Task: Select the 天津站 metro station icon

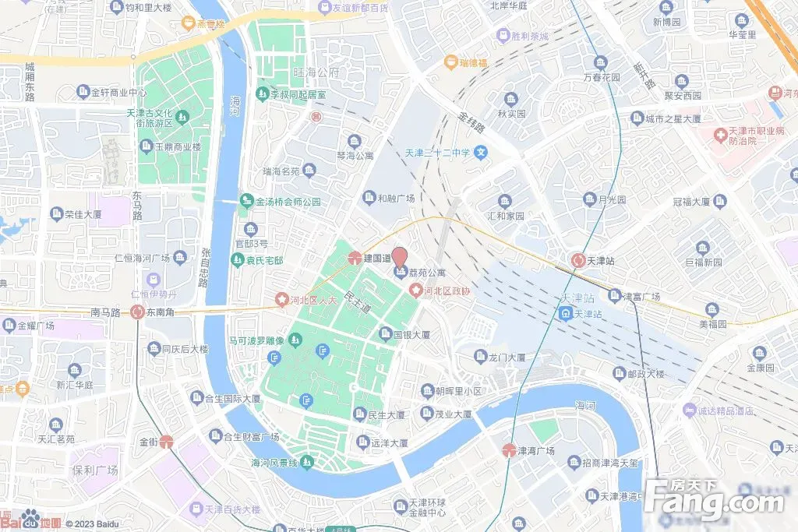Action: 578,260
